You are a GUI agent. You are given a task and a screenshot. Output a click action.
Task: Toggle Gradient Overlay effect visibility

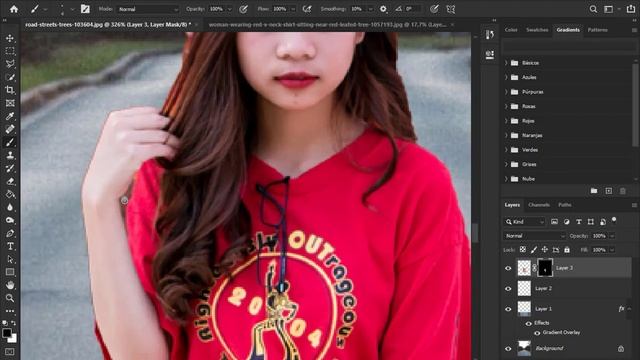[537, 333]
